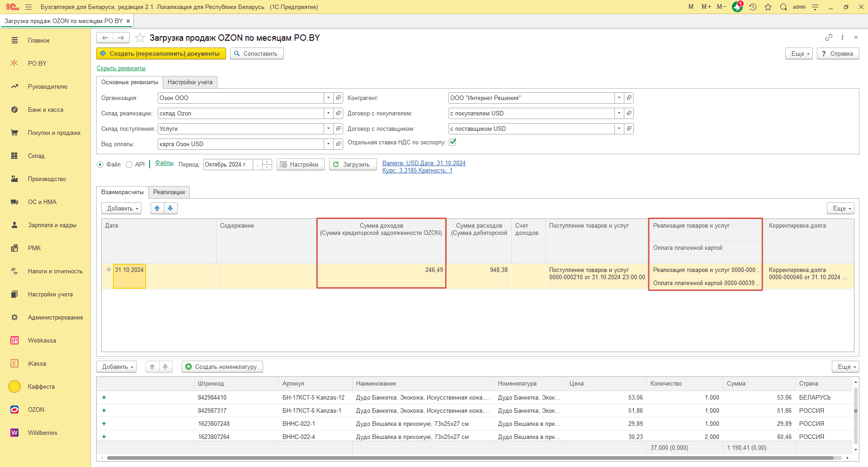The width and height of the screenshot is (868, 467).
Task: Click Создать номенклатуру button
Action: (222, 367)
